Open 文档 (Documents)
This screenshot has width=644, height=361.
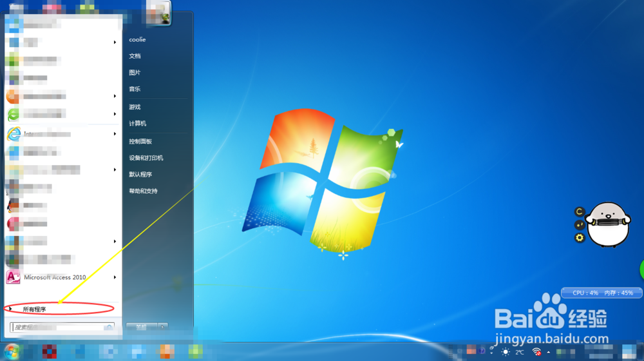coord(135,56)
